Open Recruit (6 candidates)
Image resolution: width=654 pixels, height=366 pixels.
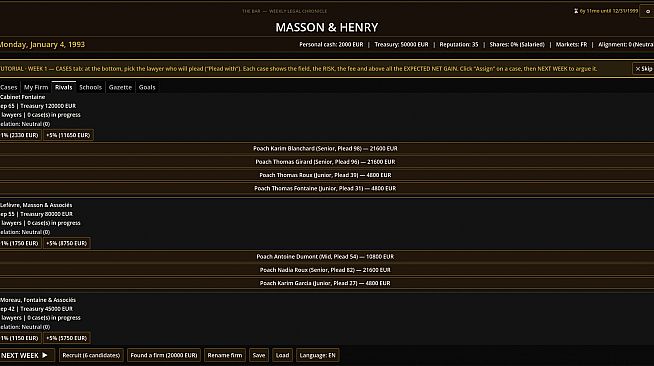click(x=91, y=355)
